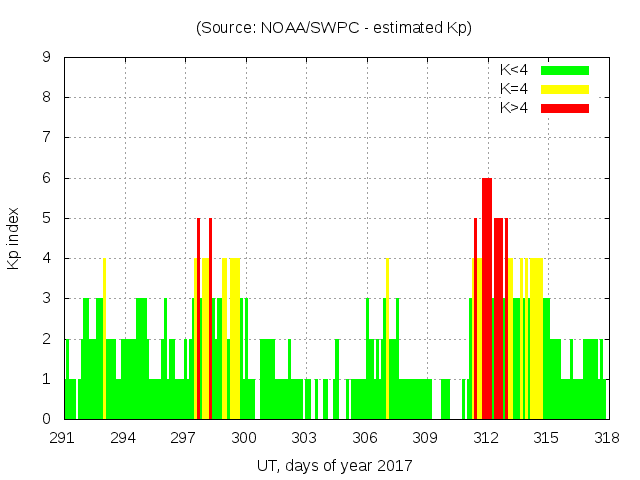Click the isolated yellow bar near day 293
Image resolution: width=640 pixels, height=480 pixels.
tap(104, 300)
